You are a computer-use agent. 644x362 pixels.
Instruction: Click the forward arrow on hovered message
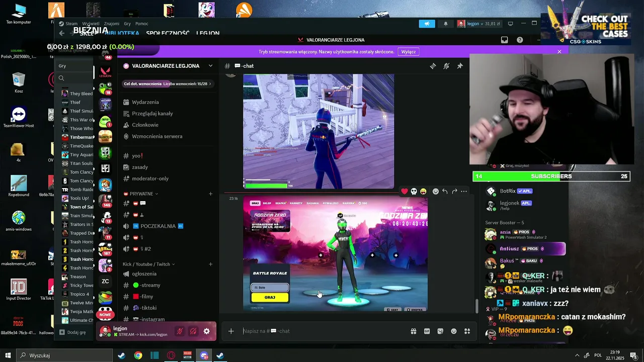(x=454, y=191)
